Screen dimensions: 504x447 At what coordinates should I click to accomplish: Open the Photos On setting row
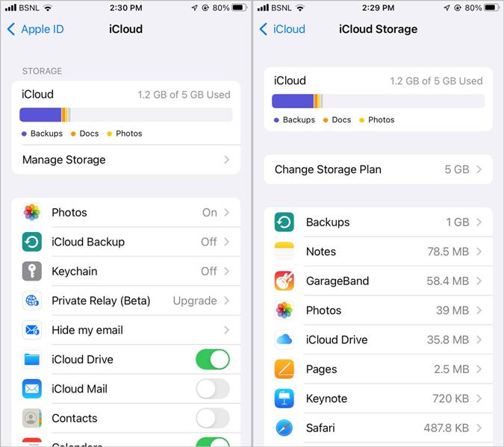[126, 213]
